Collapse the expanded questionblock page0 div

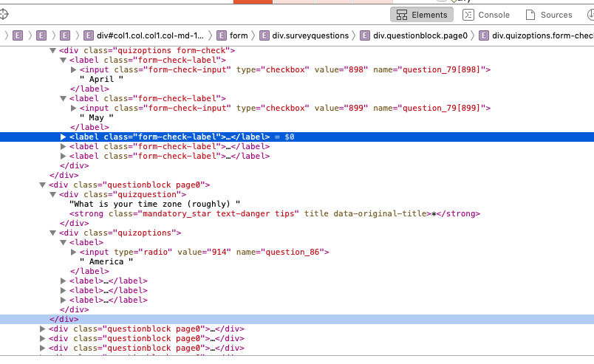(x=42, y=185)
